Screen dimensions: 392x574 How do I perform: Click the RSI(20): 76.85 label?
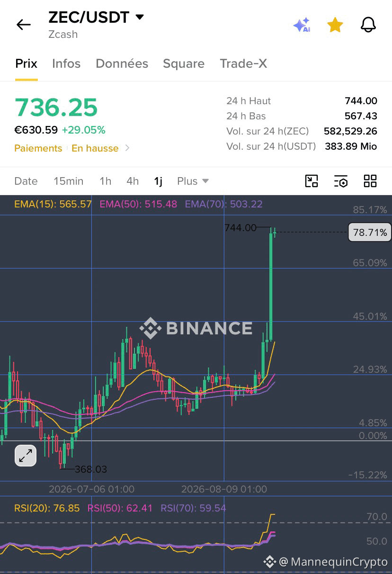[47, 508]
